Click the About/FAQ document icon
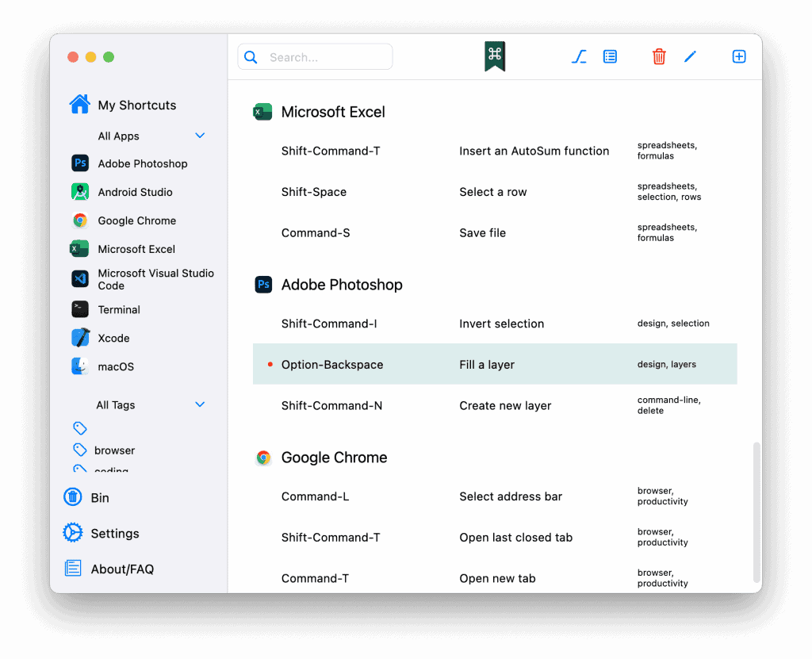812x659 pixels. tap(72, 569)
